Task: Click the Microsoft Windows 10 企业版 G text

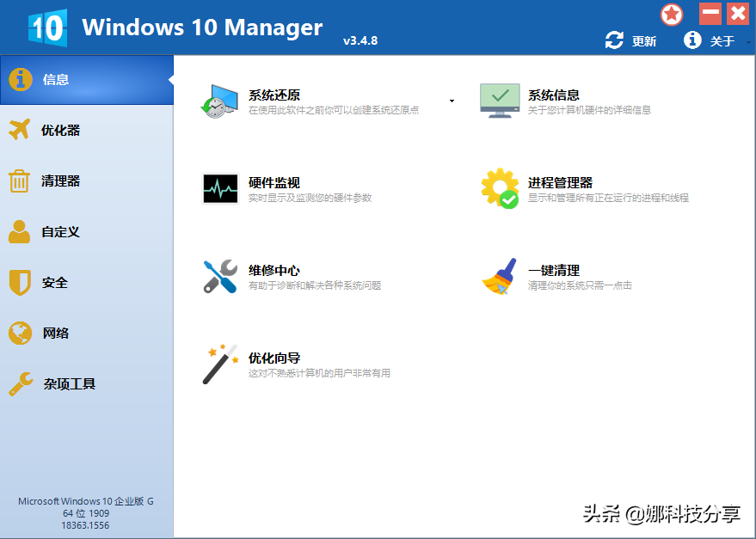Action: pos(86,501)
